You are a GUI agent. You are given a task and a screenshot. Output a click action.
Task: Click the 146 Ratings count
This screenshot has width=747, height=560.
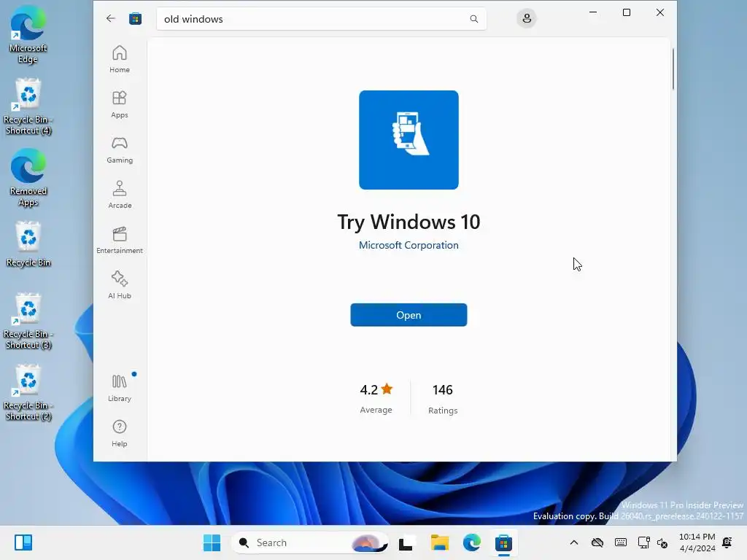[443, 399]
